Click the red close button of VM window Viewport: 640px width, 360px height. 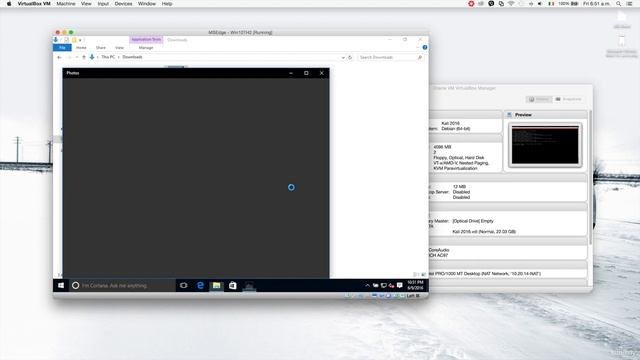(x=58, y=32)
